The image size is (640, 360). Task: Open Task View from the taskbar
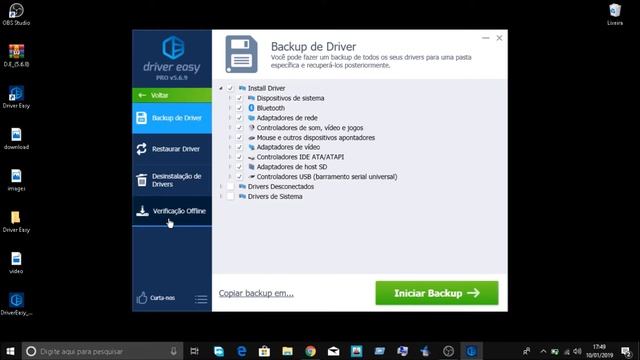[195, 351]
